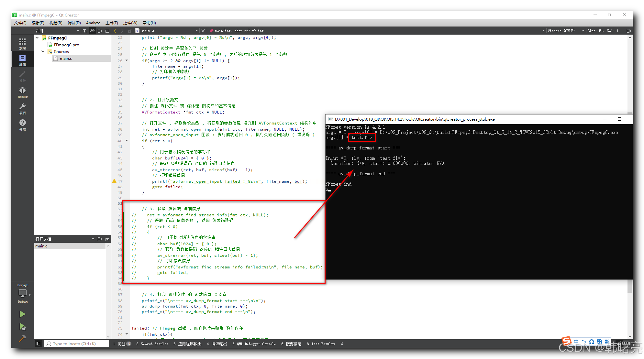Fold the code block at line 26

point(127,60)
